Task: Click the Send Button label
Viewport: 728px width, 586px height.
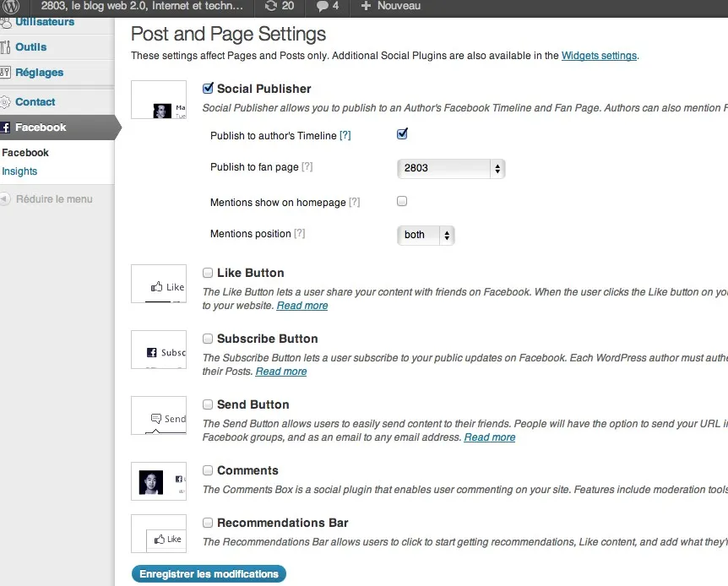Action: tap(253, 404)
